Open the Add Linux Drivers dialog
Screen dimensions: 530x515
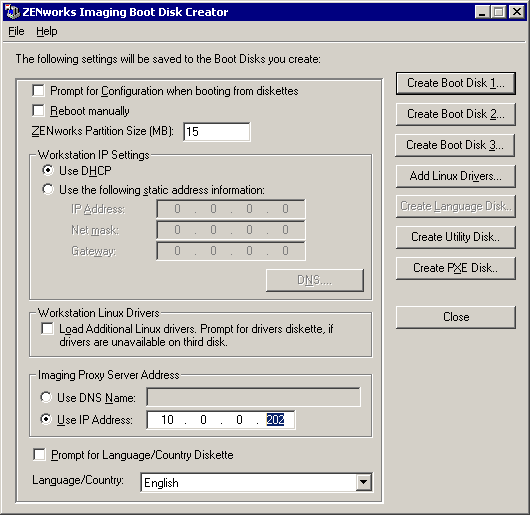point(456,176)
